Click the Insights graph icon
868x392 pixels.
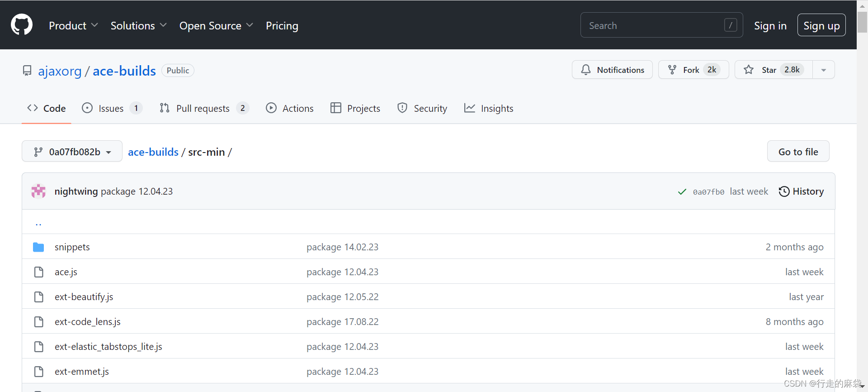470,108
